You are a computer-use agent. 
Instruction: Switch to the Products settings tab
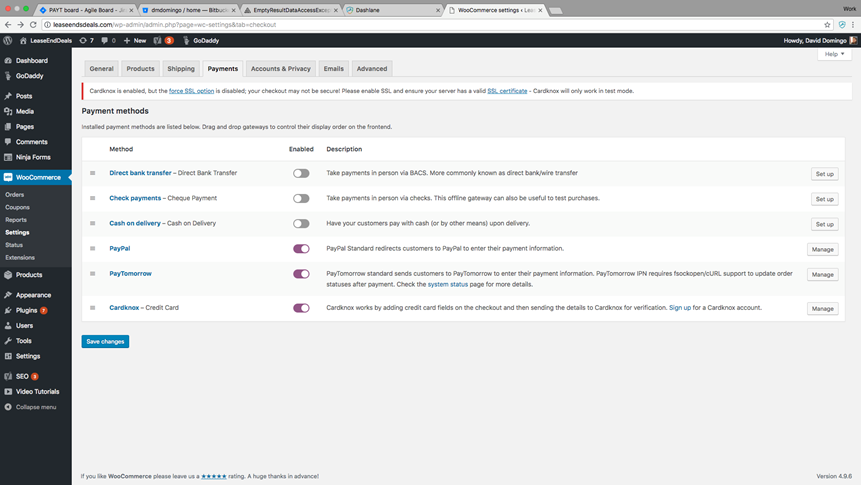click(x=141, y=69)
